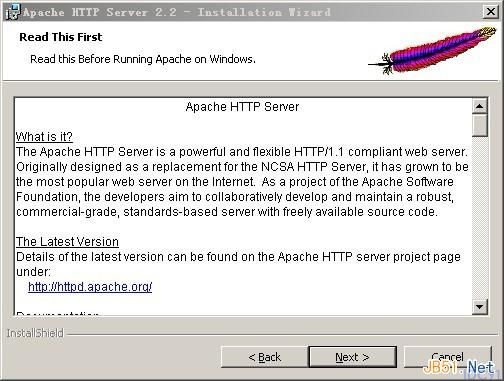Click the JB51.Net watermark
This screenshot has height=381, width=504.
pos(459,368)
